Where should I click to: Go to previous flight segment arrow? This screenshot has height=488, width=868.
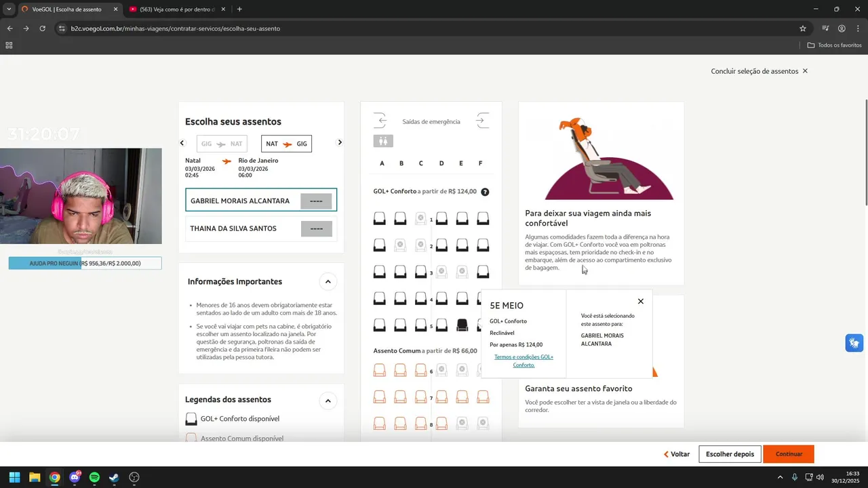[x=182, y=143]
